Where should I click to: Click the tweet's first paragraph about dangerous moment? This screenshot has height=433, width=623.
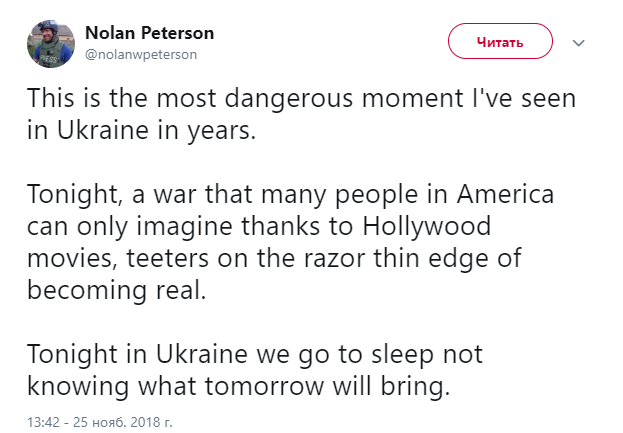point(301,114)
